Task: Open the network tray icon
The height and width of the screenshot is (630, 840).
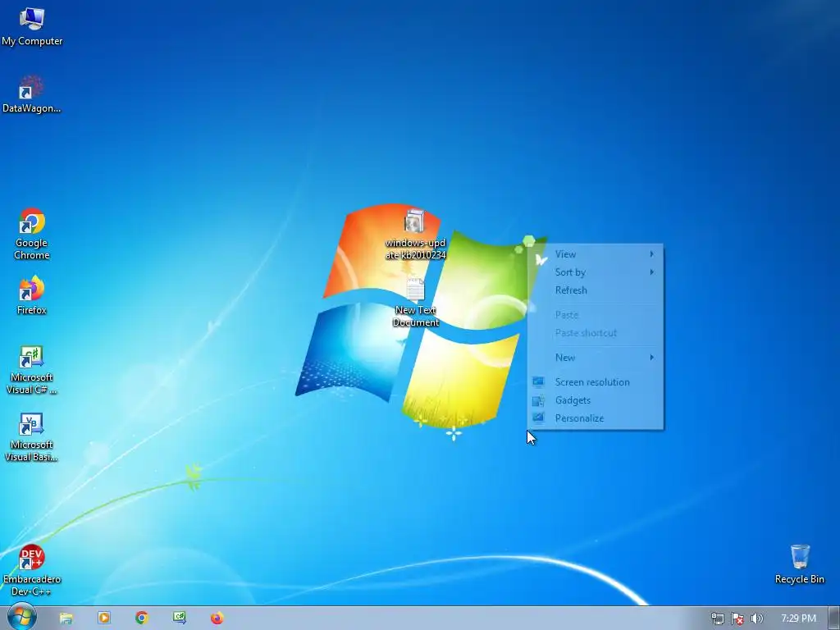Action: coord(717,619)
